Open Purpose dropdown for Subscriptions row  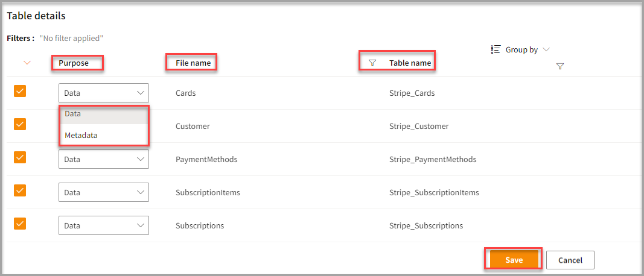(104, 226)
